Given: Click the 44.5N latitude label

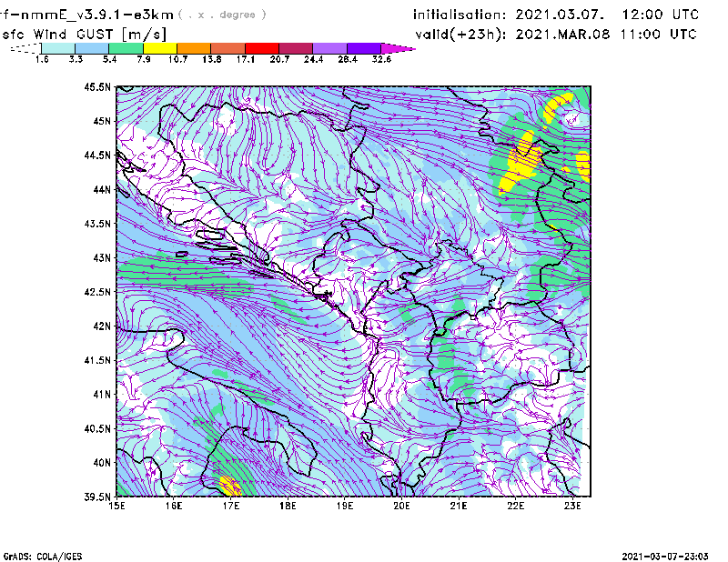Looking at the screenshot, I should point(97,155).
